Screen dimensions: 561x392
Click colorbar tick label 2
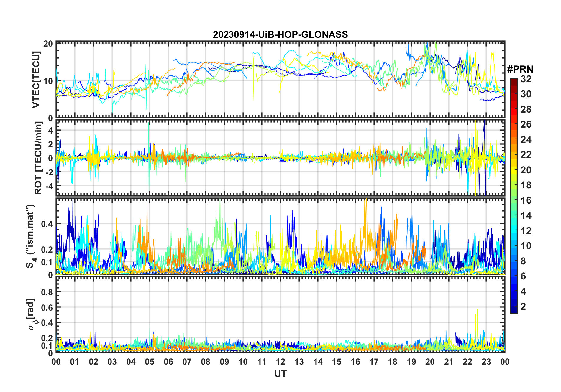click(x=523, y=307)
